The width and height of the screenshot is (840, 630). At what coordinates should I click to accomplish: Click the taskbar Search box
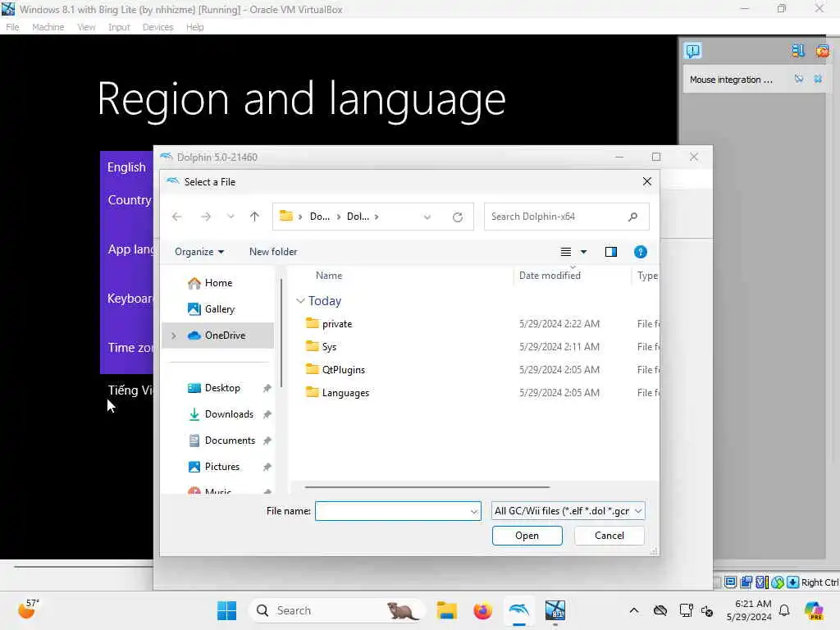336,610
